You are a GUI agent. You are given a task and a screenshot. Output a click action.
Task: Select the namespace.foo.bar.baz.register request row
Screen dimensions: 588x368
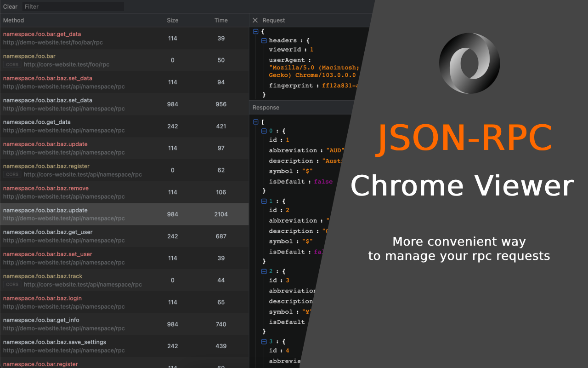124,170
